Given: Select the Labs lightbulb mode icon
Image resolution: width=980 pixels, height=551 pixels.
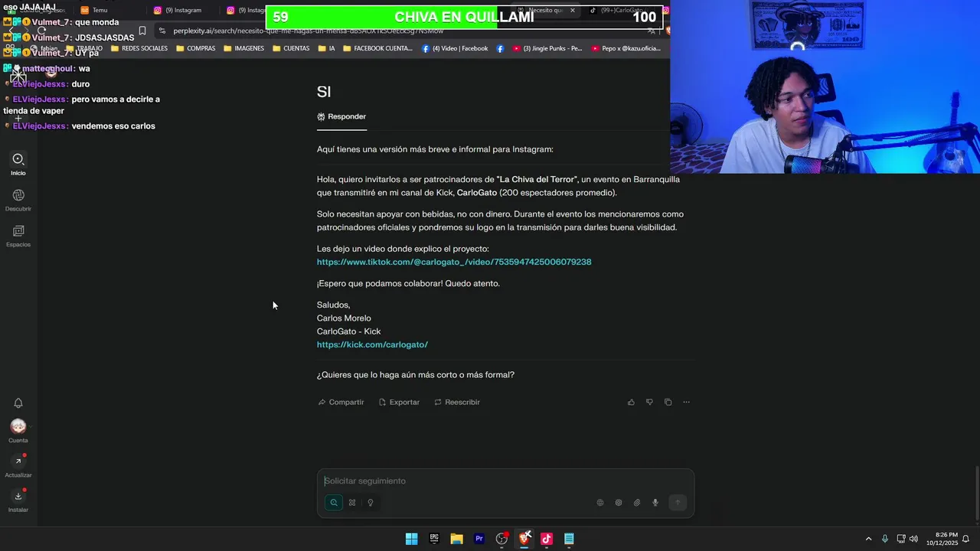Looking at the screenshot, I should [x=371, y=503].
